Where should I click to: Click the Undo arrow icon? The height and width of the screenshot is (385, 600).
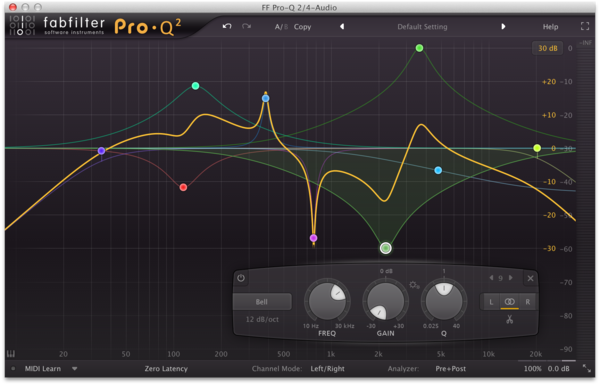227,26
